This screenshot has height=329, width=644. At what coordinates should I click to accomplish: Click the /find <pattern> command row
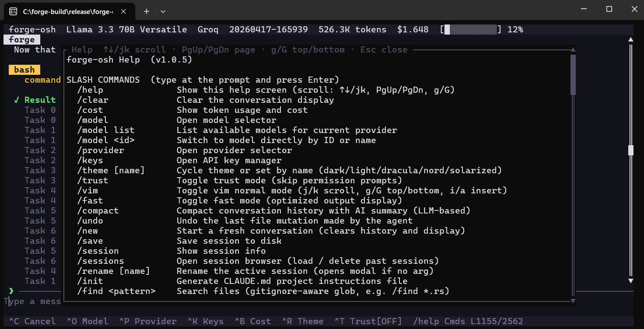click(x=263, y=291)
